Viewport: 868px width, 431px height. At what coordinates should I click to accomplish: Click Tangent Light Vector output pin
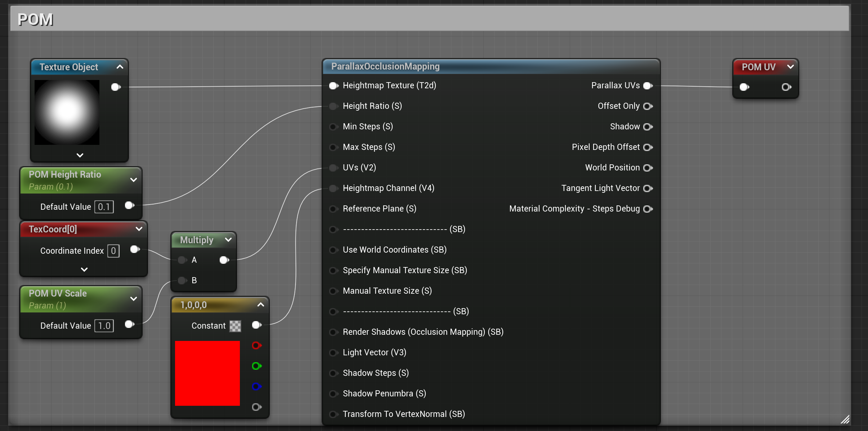pyautogui.click(x=648, y=188)
